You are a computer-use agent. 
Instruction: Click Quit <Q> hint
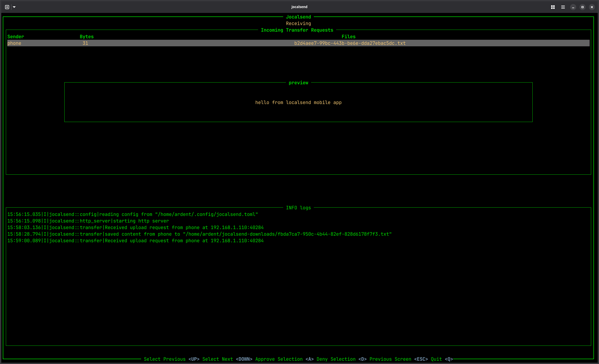point(442,359)
